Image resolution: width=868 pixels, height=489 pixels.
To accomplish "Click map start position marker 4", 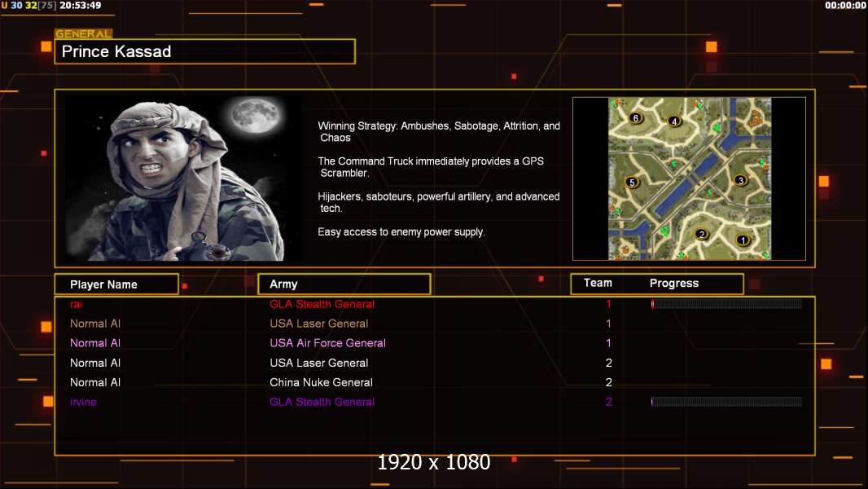I will click(673, 121).
